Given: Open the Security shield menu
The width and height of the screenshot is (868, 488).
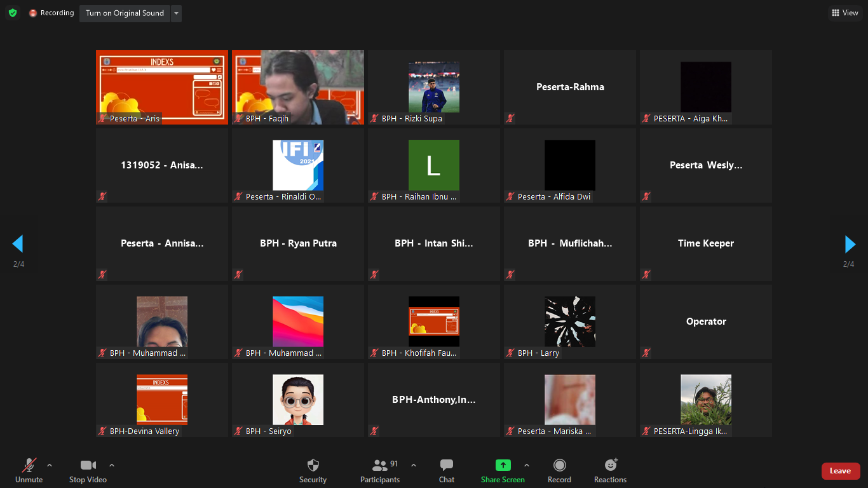Looking at the screenshot, I should tap(313, 471).
